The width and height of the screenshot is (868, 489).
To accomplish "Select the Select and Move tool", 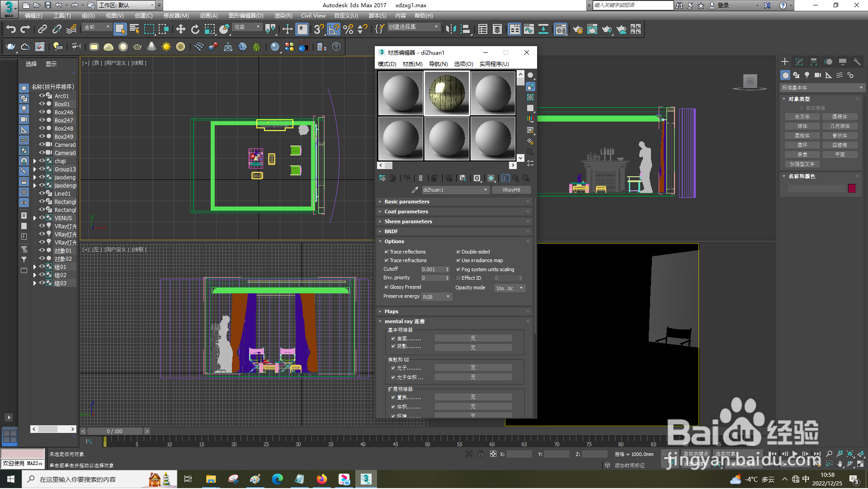I will pos(181,29).
